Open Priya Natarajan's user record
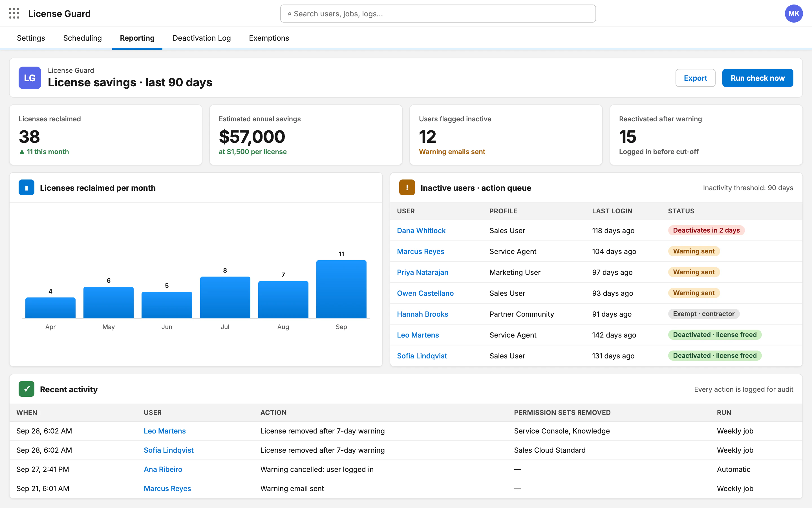The height and width of the screenshot is (508, 812). tap(422, 272)
